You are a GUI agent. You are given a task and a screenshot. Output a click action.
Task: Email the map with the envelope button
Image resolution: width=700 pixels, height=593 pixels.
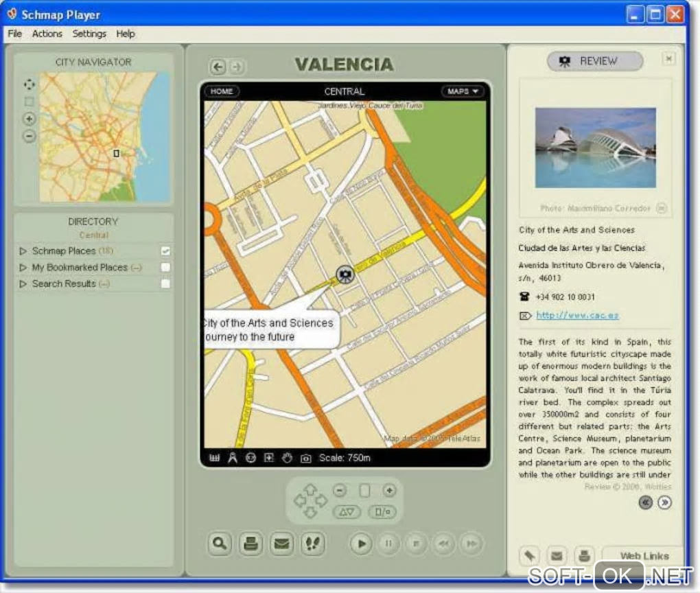281,544
